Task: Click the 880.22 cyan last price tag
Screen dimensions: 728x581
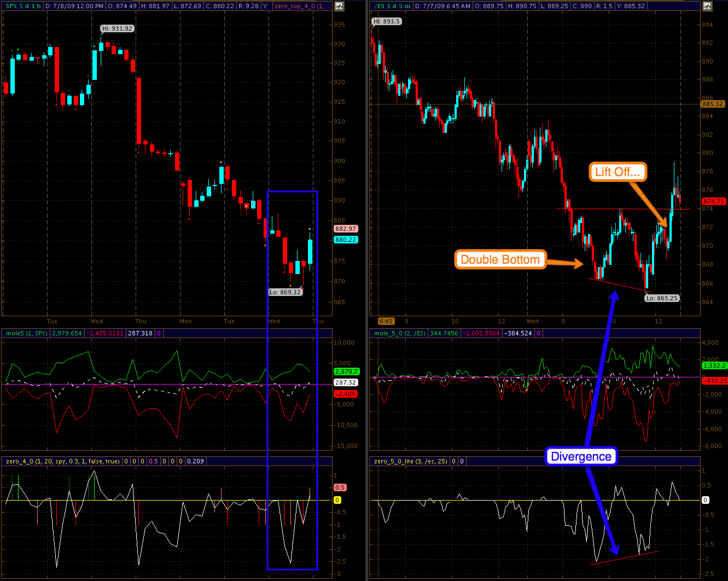Action: click(345, 240)
